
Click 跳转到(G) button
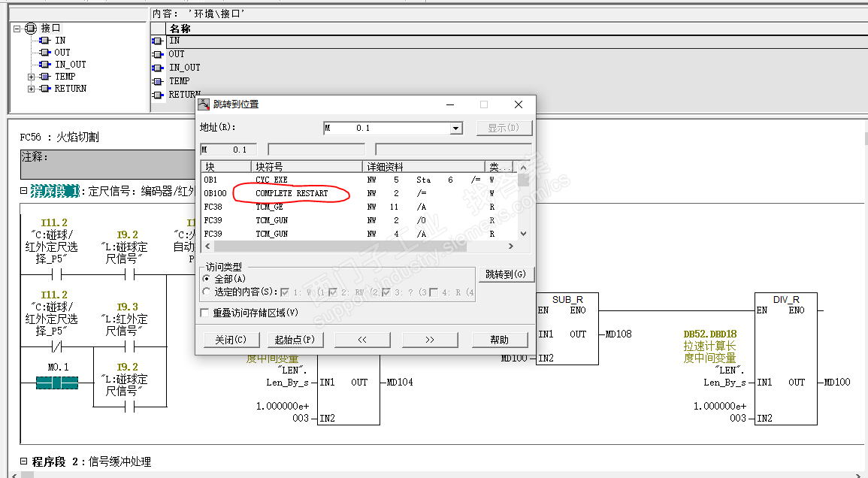pyautogui.click(x=506, y=274)
